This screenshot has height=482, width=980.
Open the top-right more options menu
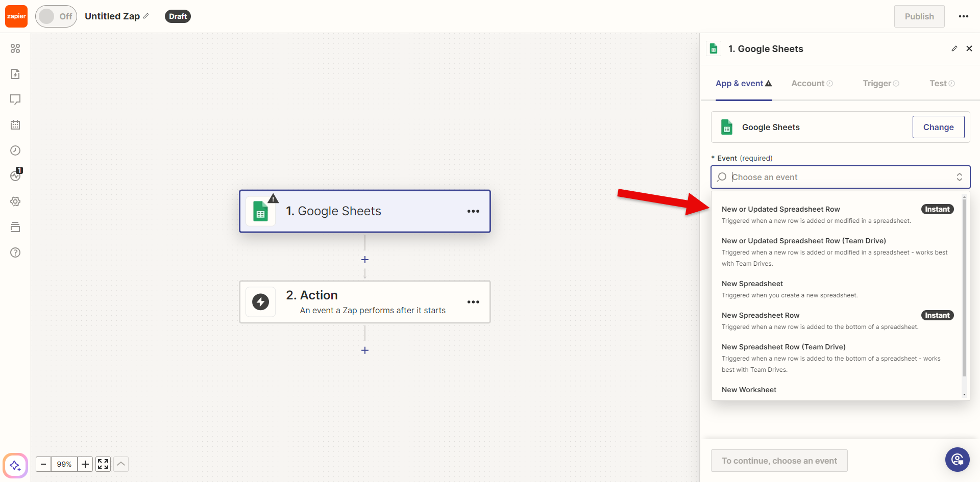(964, 16)
